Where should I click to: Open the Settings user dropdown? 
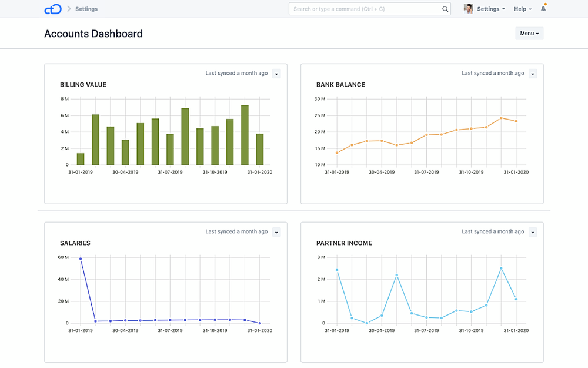(x=491, y=9)
